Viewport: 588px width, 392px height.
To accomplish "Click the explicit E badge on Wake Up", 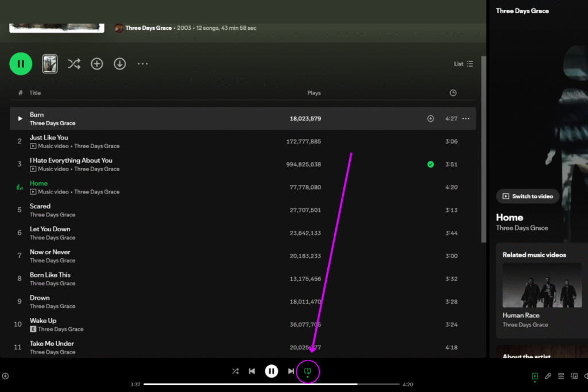I will pyautogui.click(x=33, y=329).
